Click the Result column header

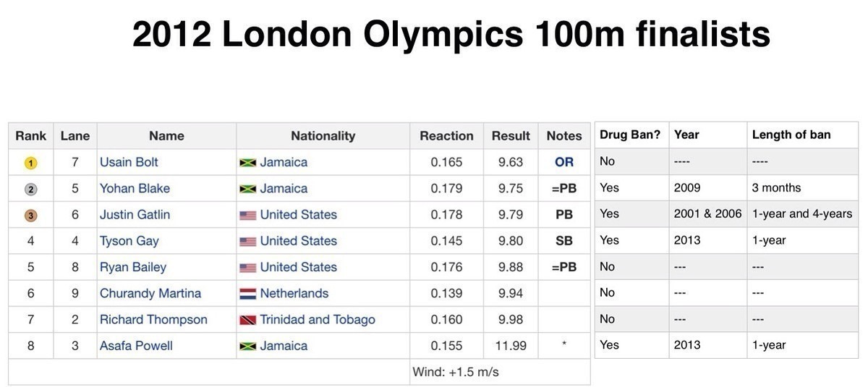[x=511, y=135]
